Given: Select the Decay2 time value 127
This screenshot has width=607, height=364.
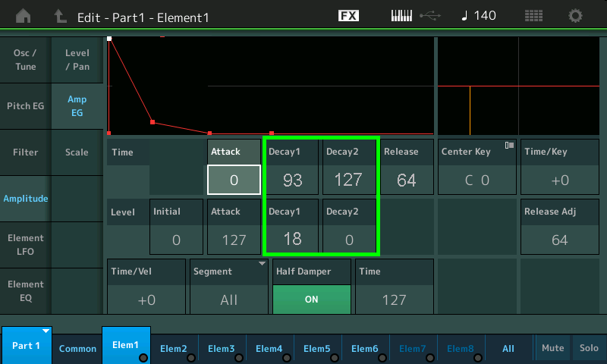Looking at the screenshot, I should (349, 180).
